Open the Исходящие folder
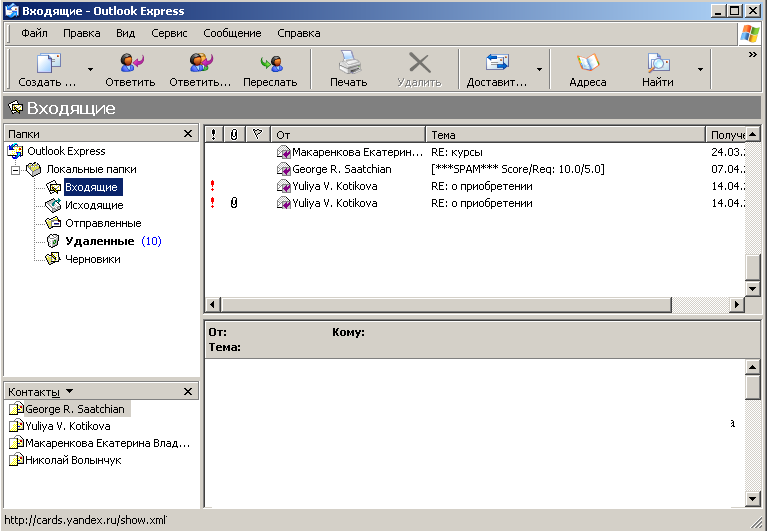 (94, 205)
